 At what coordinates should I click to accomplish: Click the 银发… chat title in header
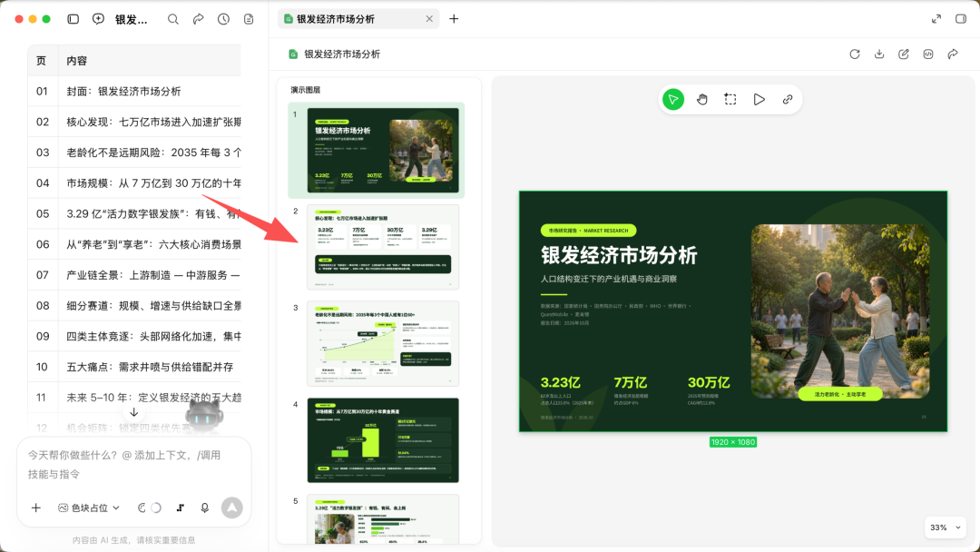[132, 19]
